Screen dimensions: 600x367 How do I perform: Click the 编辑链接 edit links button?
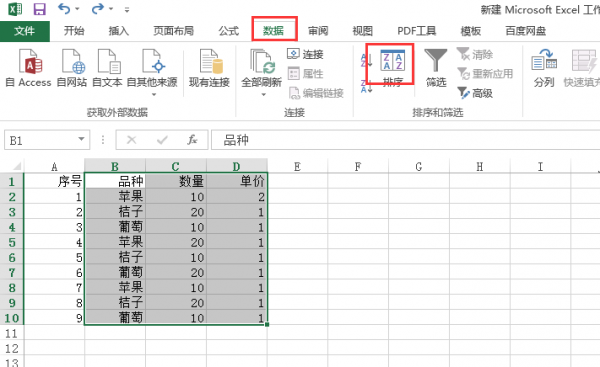[316, 93]
